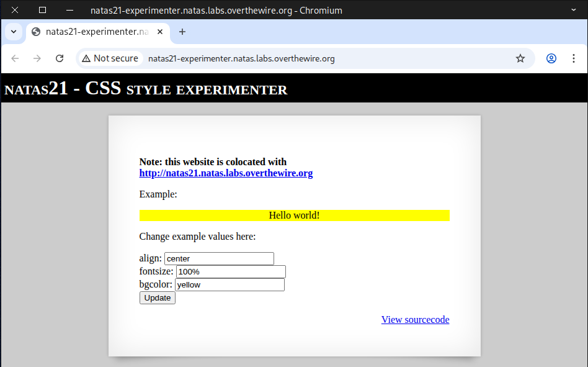Reload the current page
588x367 pixels.
tap(60, 58)
